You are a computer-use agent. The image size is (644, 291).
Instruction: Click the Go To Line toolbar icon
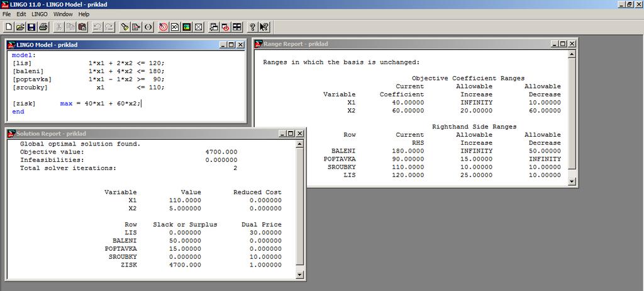point(136,27)
